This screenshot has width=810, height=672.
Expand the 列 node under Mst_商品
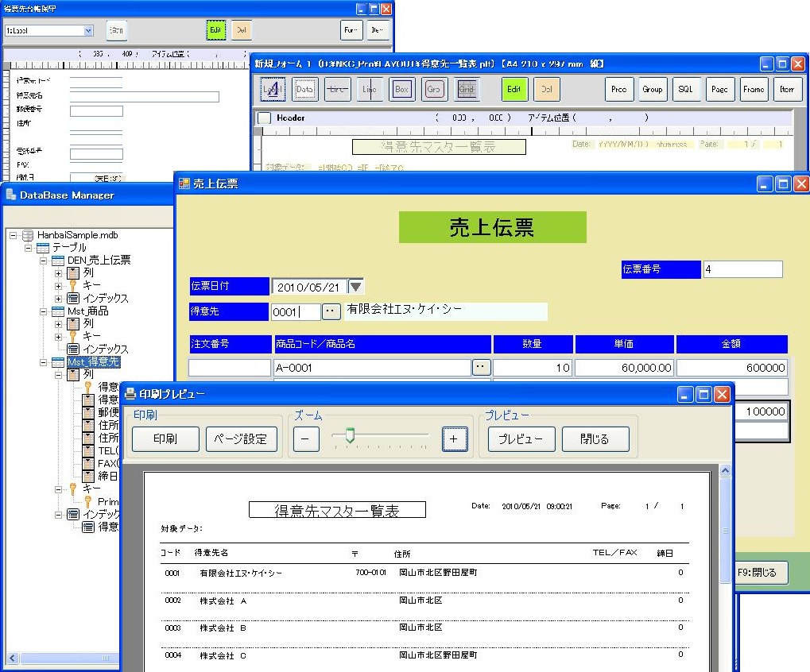58,324
